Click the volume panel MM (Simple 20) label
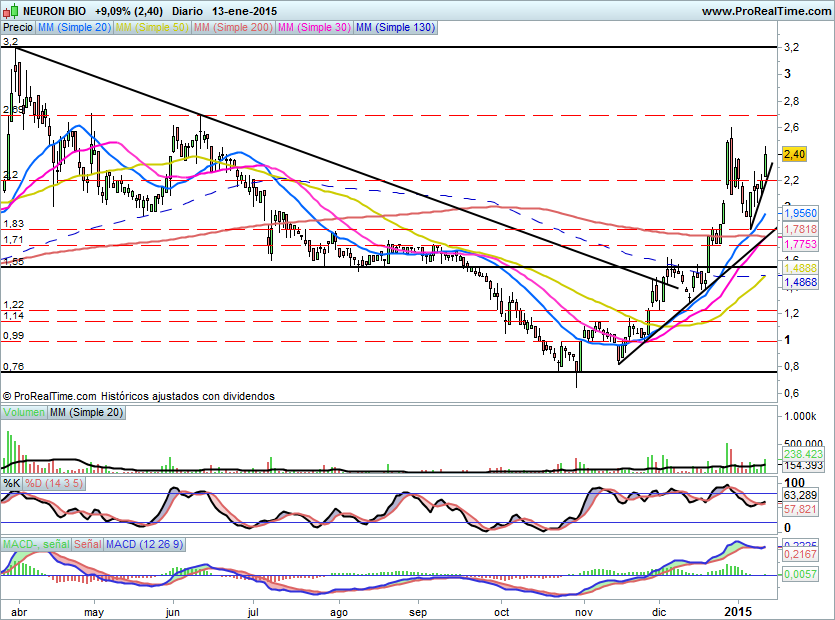The image size is (835, 620). (x=87, y=412)
